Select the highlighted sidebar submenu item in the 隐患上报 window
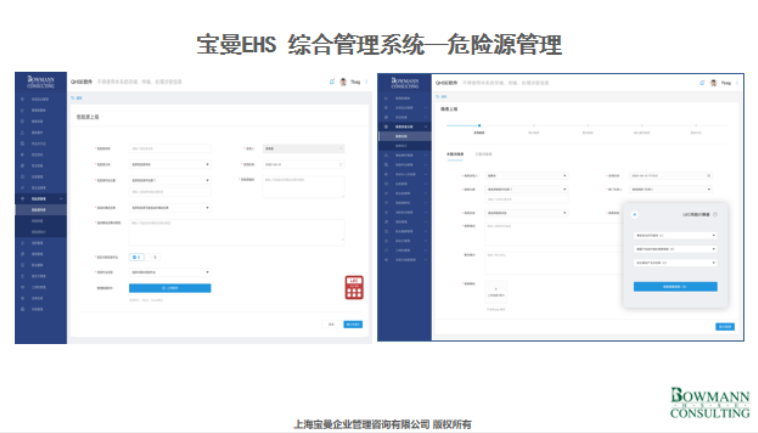The height and width of the screenshot is (433, 758). pyautogui.click(x=405, y=136)
